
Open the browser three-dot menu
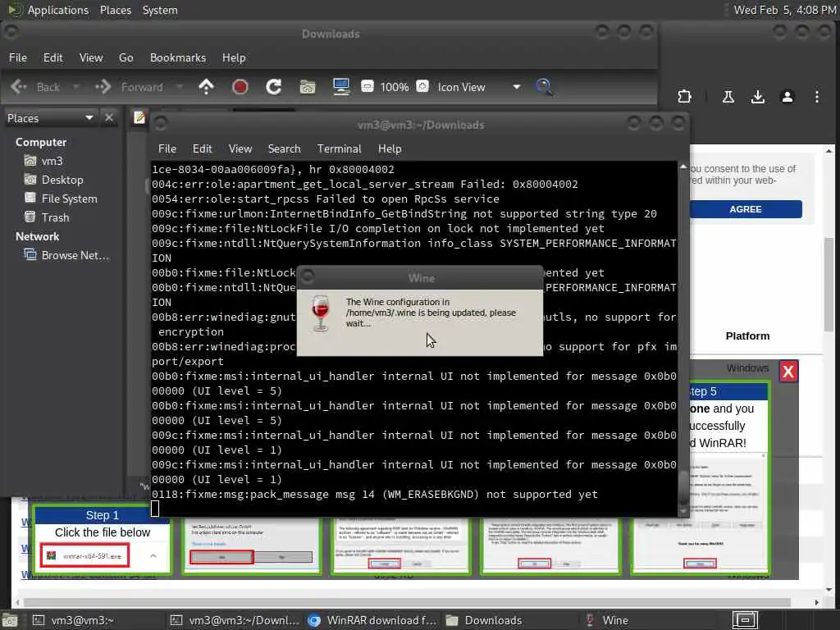click(816, 97)
